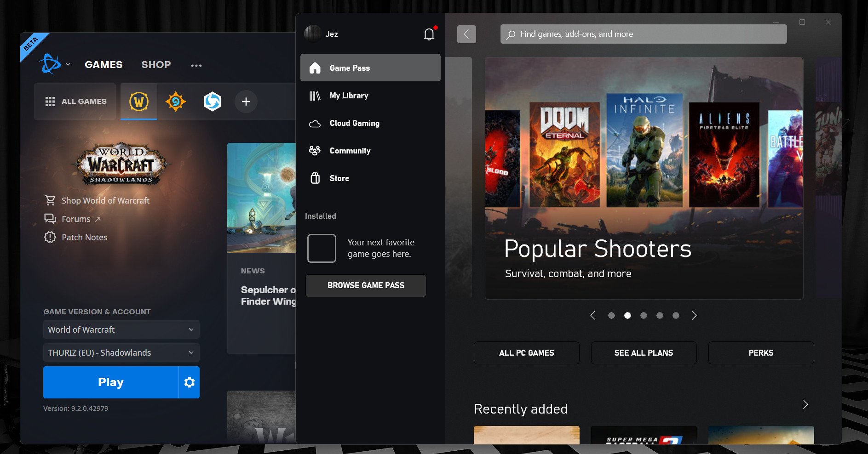Open game settings gear next to Play

click(189, 382)
